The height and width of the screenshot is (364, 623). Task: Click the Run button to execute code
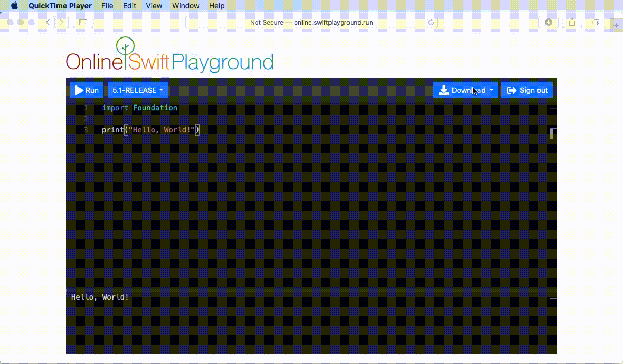click(87, 90)
